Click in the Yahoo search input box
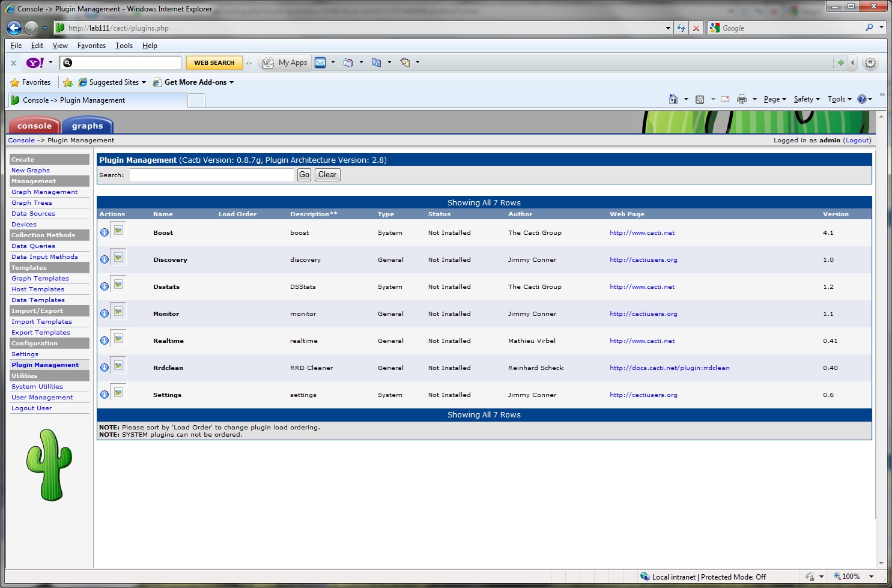The height and width of the screenshot is (588, 892). pyautogui.click(x=121, y=62)
